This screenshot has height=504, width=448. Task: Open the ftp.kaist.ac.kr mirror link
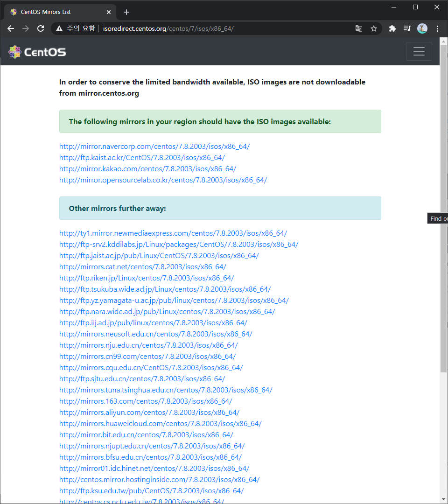[x=142, y=158]
